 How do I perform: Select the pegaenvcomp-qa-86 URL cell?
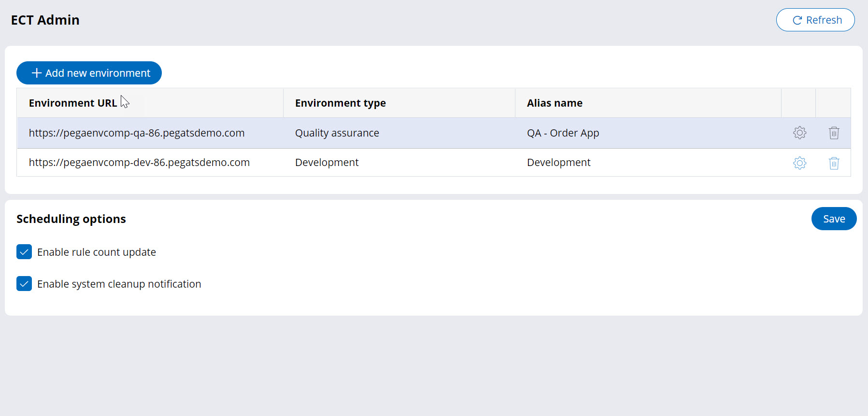click(137, 133)
